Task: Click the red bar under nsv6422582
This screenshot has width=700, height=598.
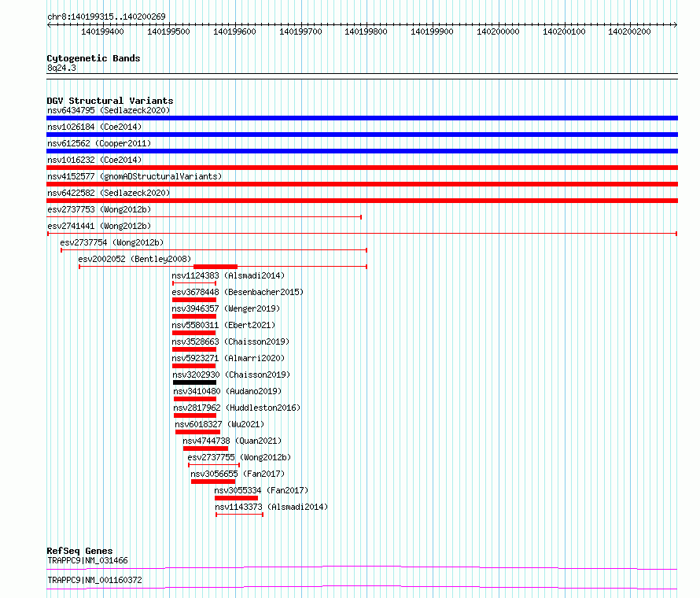Action: pyautogui.click(x=362, y=201)
